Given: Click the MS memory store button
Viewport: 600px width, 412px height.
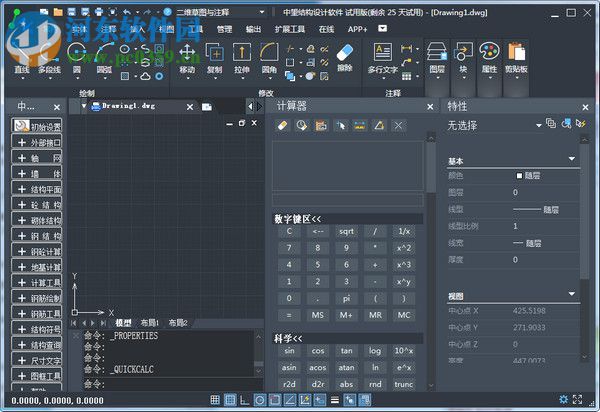Looking at the screenshot, I should [318, 315].
